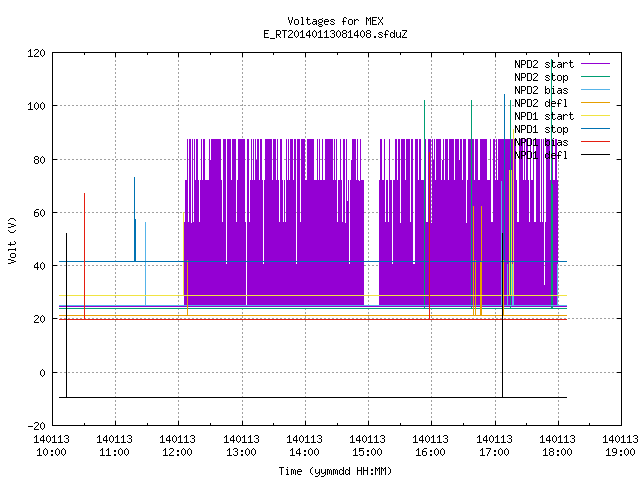Select the y-axis tick value 60
This screenshot has width=640, height=480.
click(x=39, y=213)
